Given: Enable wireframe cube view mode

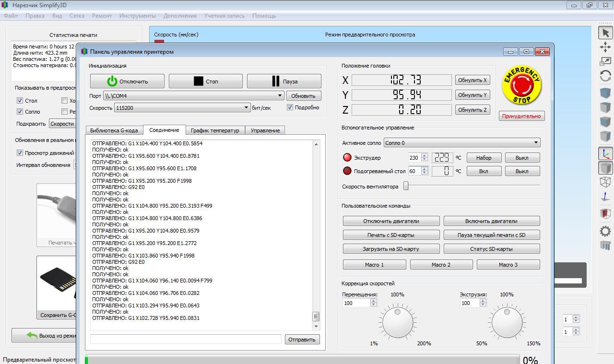Looking at the screenshot, I should click(605, 182).
